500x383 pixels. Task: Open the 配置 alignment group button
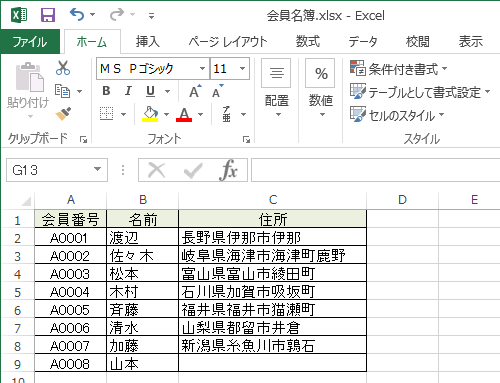click(276, 89)
